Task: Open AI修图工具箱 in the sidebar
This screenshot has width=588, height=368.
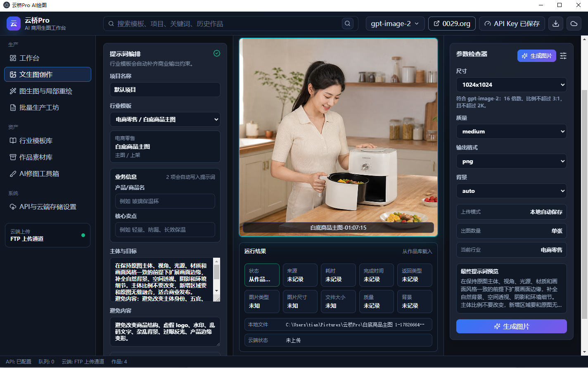Action: coord(47,173)
